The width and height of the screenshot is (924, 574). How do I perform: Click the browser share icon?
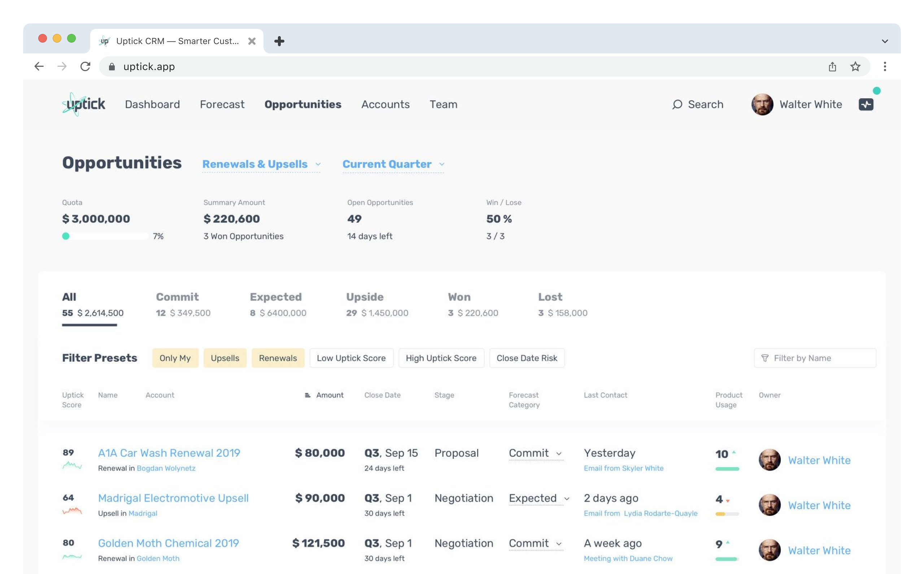pos(832,67)
